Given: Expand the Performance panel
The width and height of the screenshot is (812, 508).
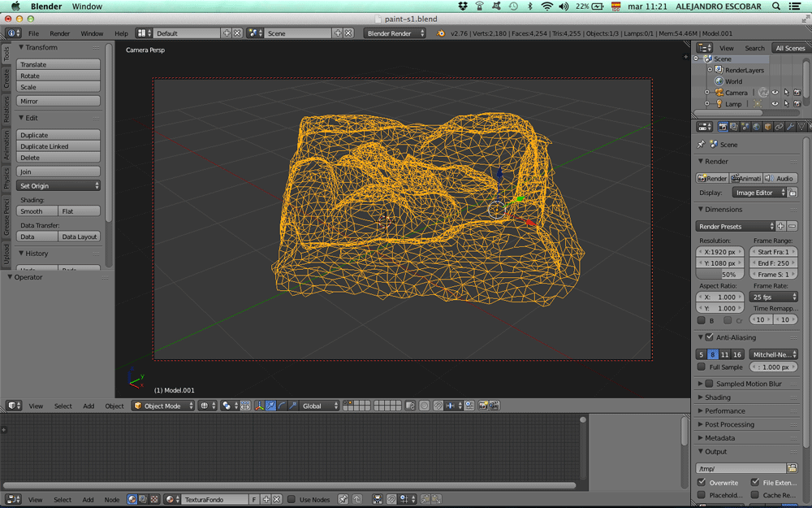Looking at the screenshot, I should pyautogui.click(x=724, y=411).
